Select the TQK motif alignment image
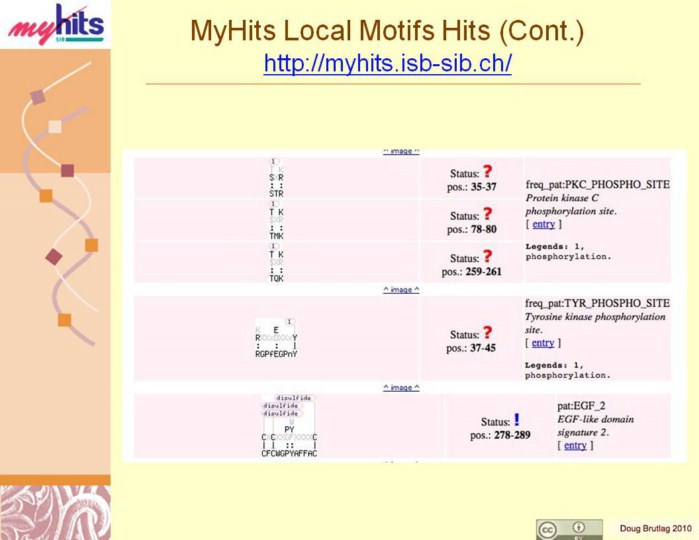The image size is (699, 540). (276, 263)
